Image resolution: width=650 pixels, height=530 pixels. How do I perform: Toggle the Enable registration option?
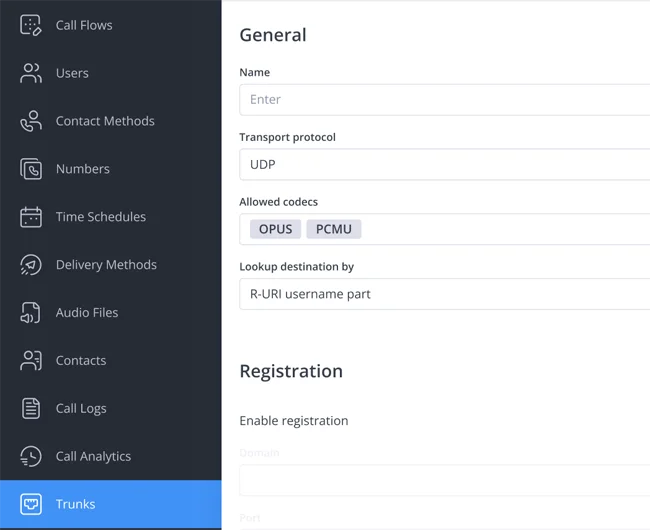pyautogui.click(x=294, y=421)
